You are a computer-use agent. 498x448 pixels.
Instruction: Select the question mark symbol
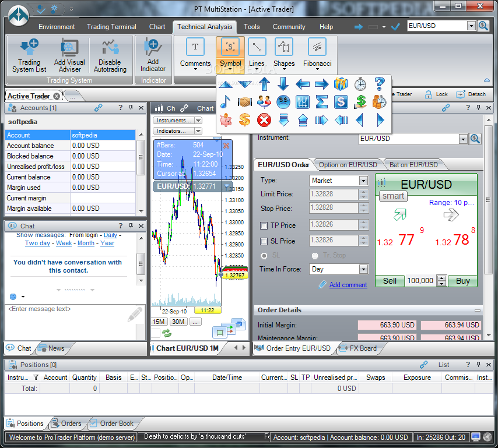[379, 84]
